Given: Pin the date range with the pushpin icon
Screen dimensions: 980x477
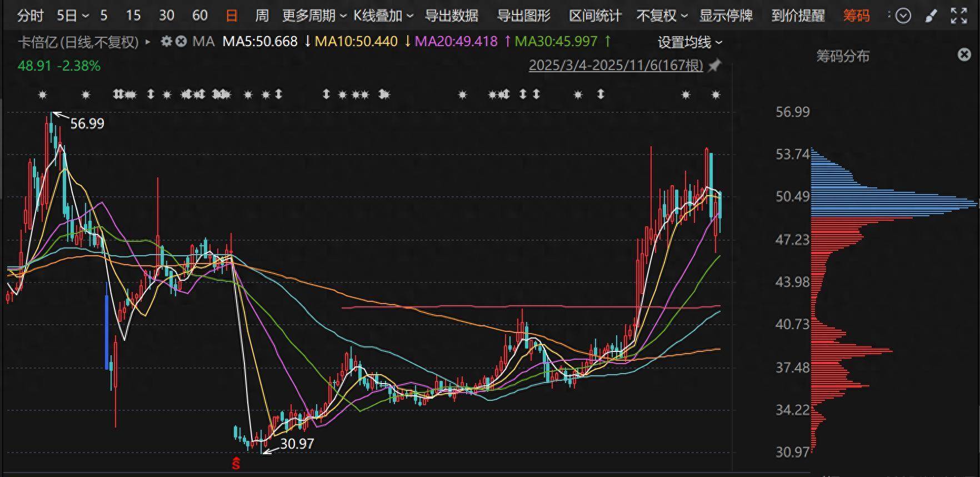Looking at the screenshot, I should 714,66.
